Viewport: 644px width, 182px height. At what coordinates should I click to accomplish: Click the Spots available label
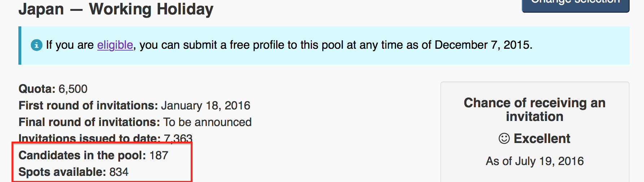pos(62,172)
